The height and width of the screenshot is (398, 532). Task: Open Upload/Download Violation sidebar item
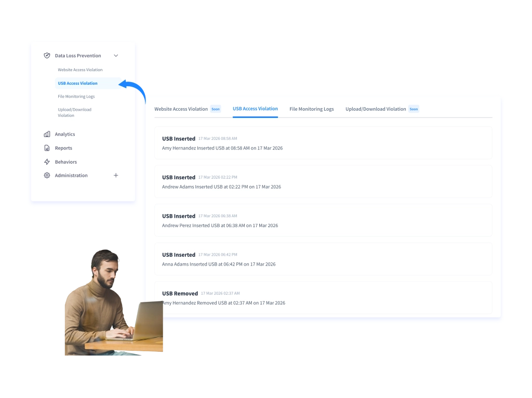tap(75, 112)
